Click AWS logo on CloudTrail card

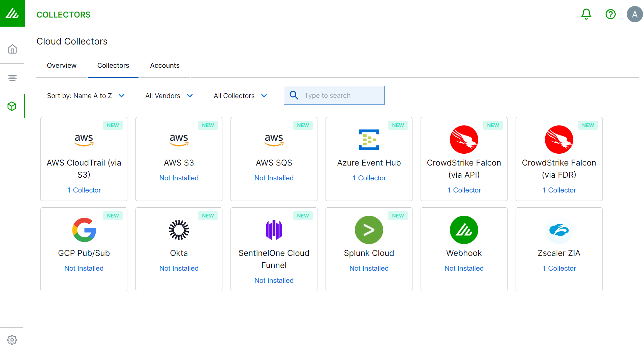[x=84, y=140]
